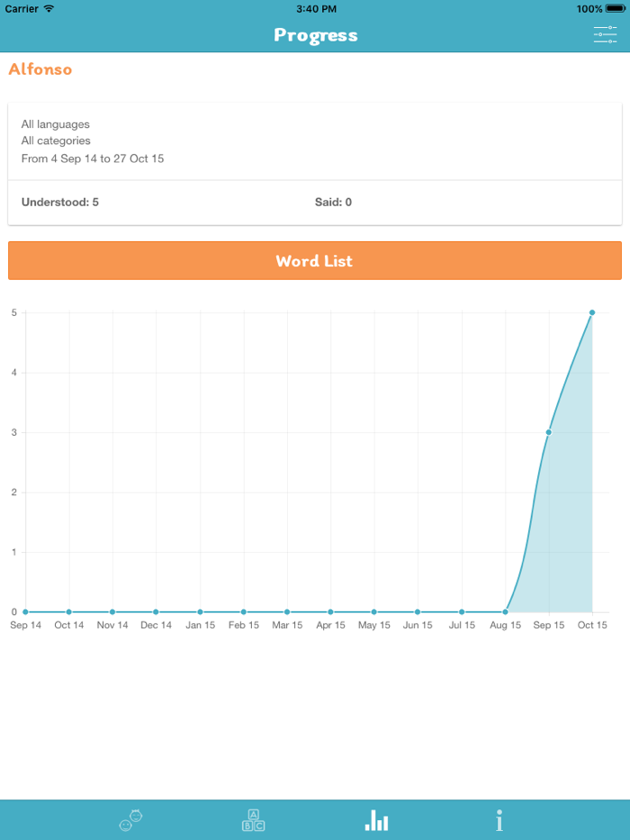Click the Progress title

pos(315,35)
